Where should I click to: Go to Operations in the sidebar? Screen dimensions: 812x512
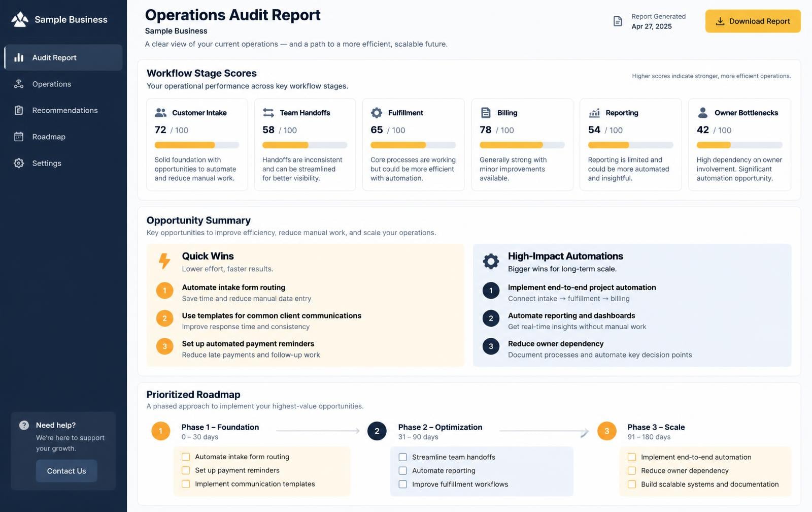[63, 84]
